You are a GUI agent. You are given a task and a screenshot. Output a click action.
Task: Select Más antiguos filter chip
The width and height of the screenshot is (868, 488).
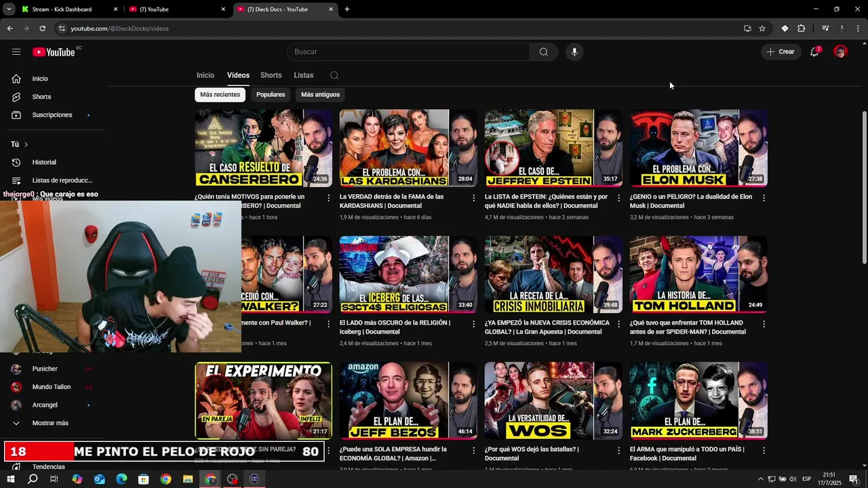click(x=320, y=95)
